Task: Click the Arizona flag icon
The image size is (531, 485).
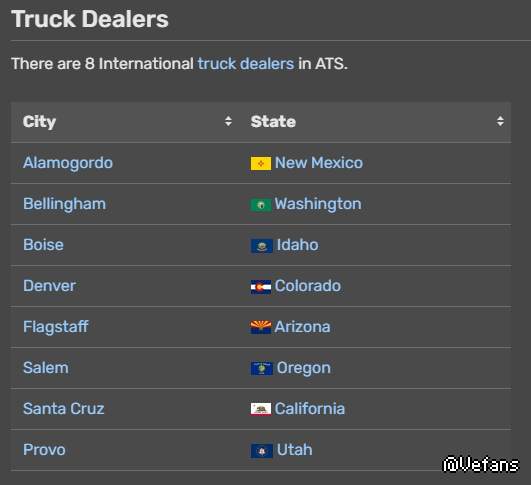Action: pyautogui.click(x=261, y=328)
